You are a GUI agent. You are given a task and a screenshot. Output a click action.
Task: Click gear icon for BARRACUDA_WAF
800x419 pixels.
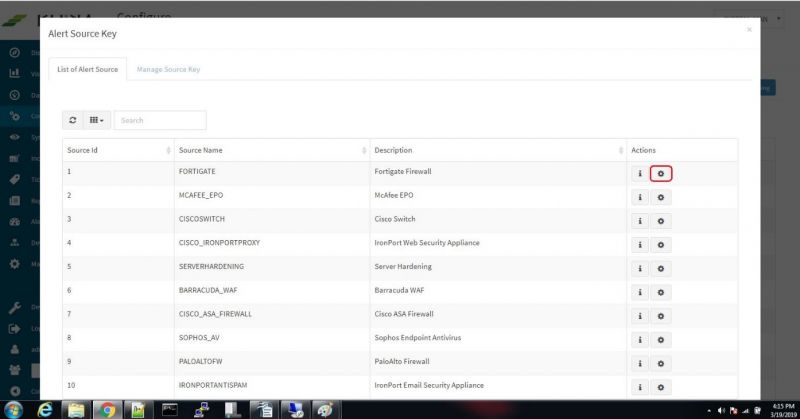pyautogui.click(x=661, y=292)
